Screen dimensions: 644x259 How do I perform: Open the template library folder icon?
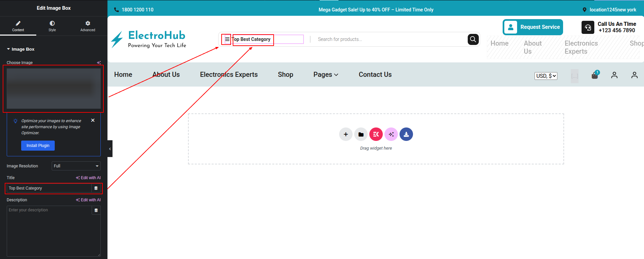tap(361, 134)
